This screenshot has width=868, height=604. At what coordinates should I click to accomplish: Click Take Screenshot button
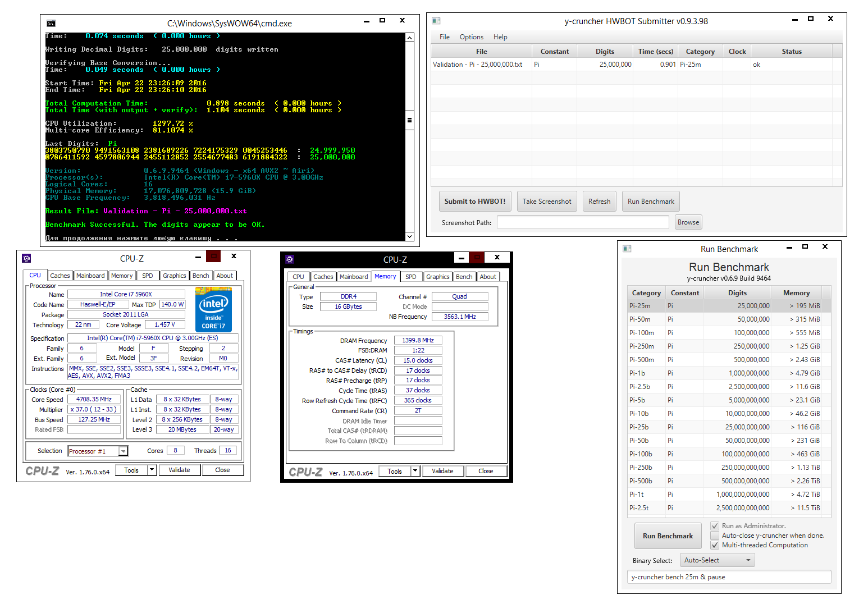pyautogui.click(x=547, y=201)
